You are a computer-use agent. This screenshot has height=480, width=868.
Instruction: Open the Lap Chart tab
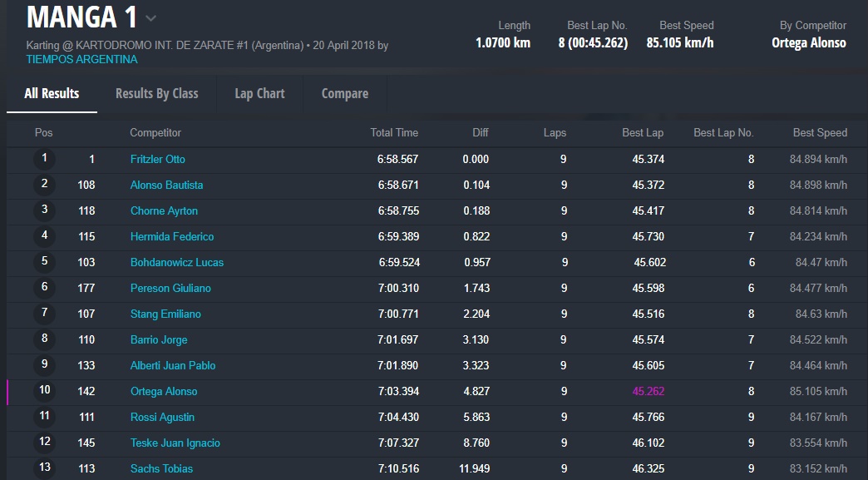pos(259,93)
